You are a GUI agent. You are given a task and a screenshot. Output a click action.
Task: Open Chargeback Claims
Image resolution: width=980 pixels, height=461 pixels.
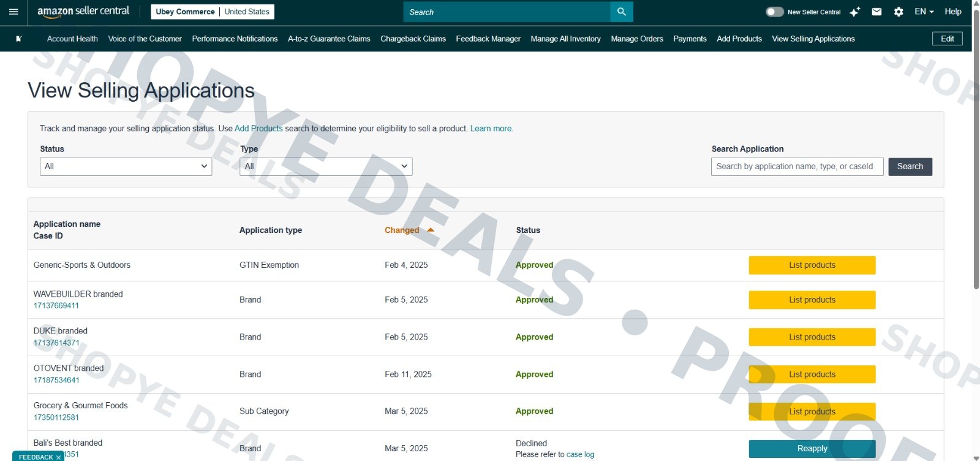[413, 39]
